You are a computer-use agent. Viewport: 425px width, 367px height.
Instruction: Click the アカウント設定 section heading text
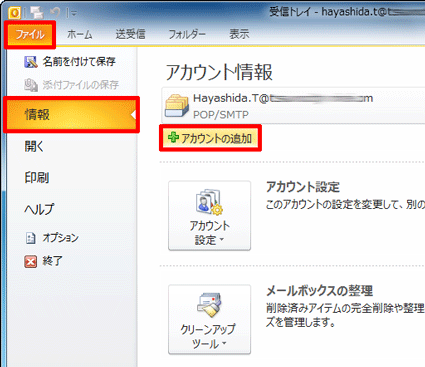pos(303,187)
